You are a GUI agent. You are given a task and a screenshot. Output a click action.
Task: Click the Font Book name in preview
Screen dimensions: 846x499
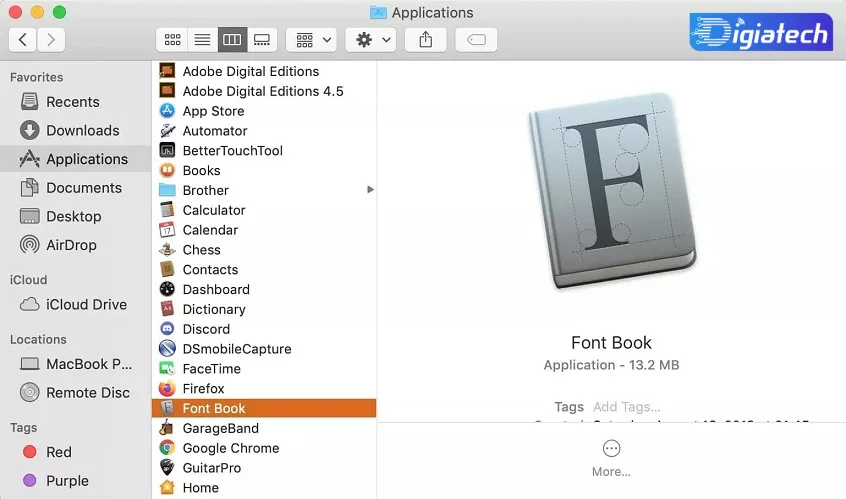pyautogui.click(x=611, y=343)
